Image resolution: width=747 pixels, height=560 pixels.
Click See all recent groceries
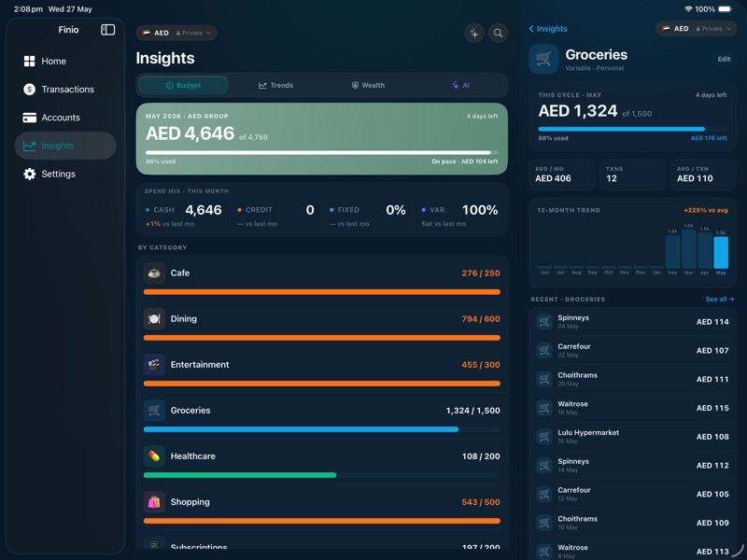point(719,299)
